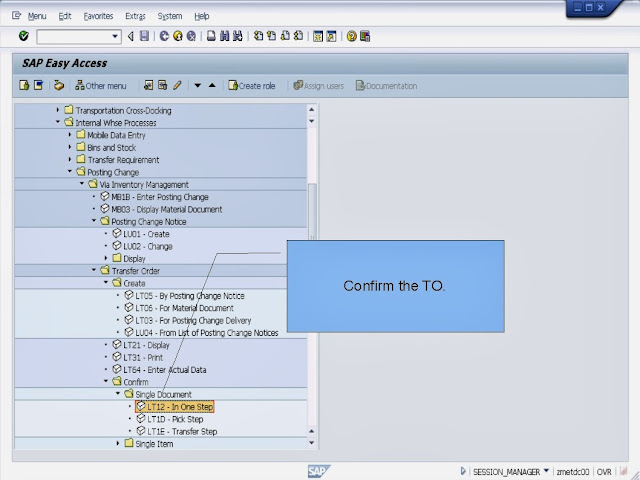Expand the Transportation Cross-Docking folder
Screen dimensions: 640x480
[x=58, y=110]
